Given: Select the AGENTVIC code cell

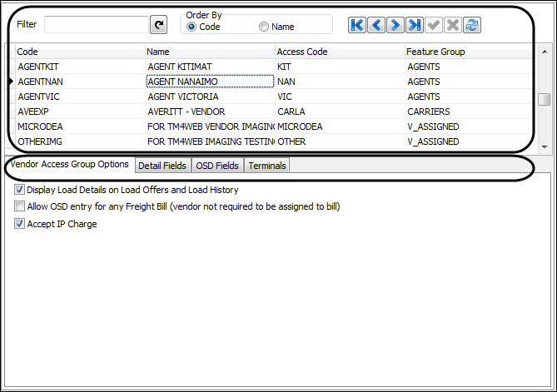Looking at the screenshot, I should click(x=80, y=97).
